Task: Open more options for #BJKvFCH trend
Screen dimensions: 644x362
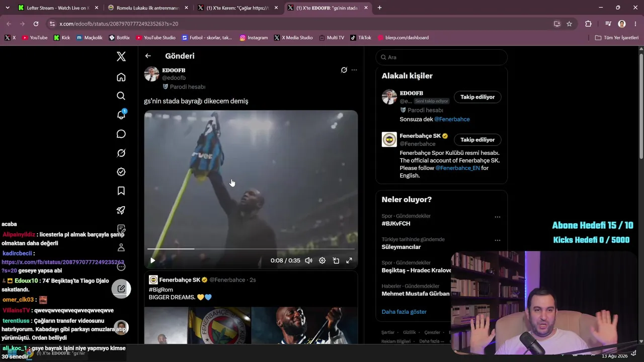Action: [498, 217]
